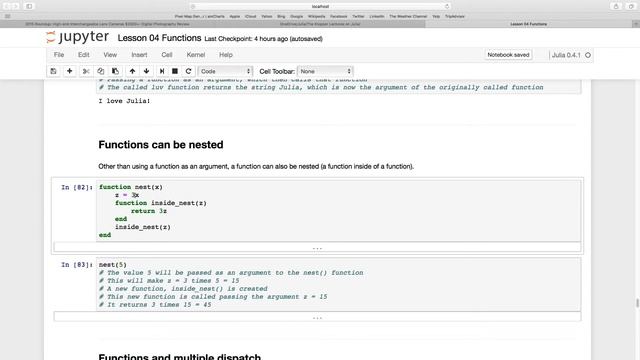The height and width of the screenshot is (360, 640).
Task: Click the line return 3z
Action: [x=149, y=211]
